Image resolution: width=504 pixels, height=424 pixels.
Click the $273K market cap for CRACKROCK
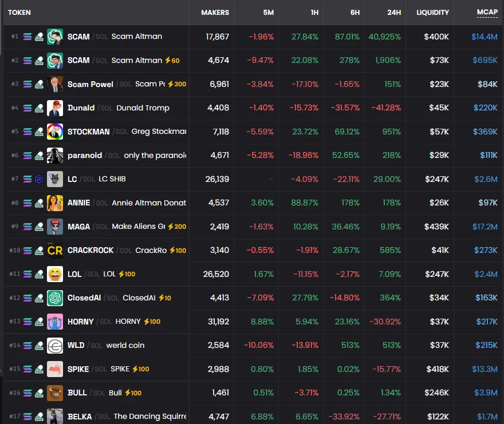(x=486, y=250)
